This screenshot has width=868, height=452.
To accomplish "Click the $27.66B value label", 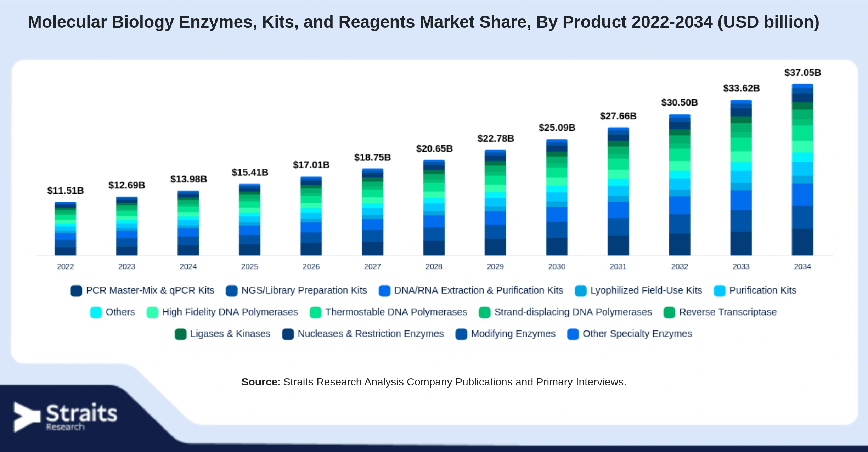I will click(618, 116).
